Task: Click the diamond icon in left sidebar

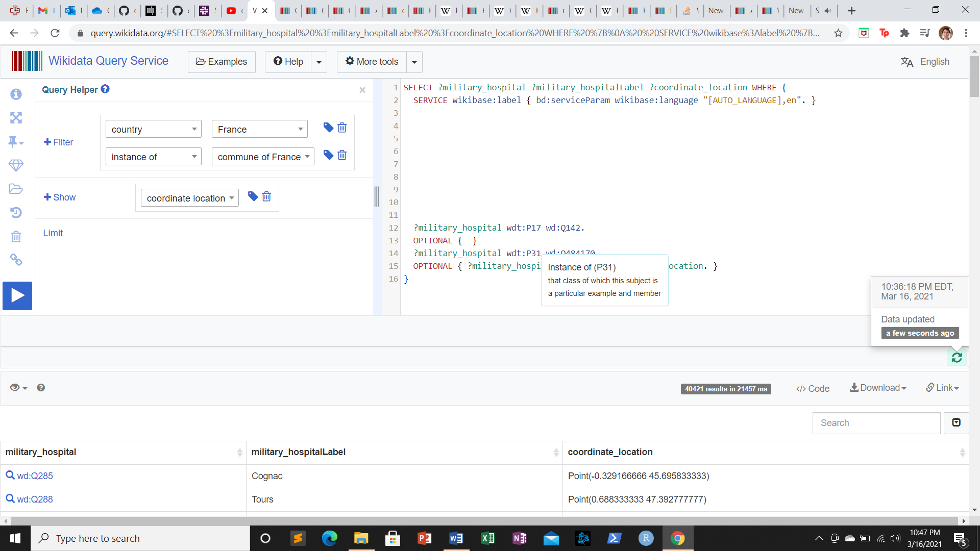Action: 16,165
